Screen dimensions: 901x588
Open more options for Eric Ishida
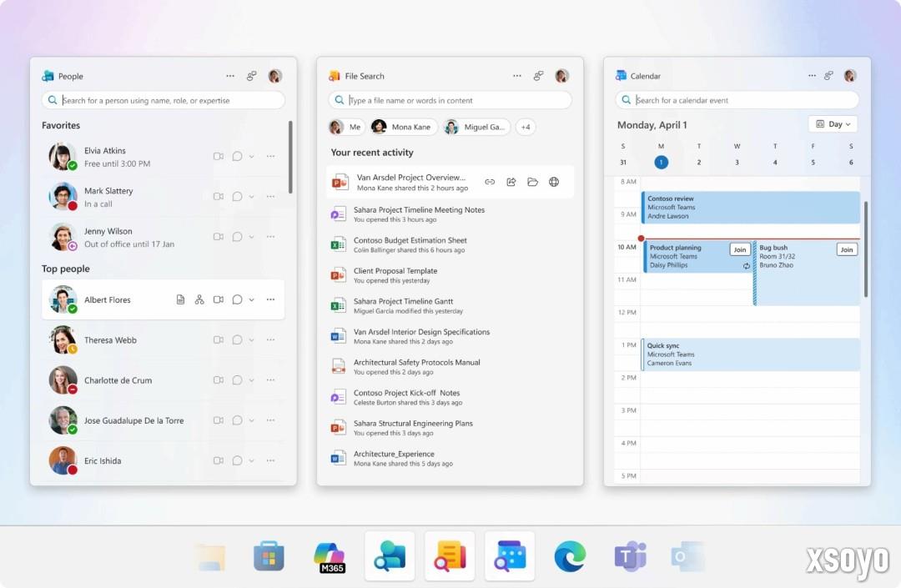tap(270, 460)
